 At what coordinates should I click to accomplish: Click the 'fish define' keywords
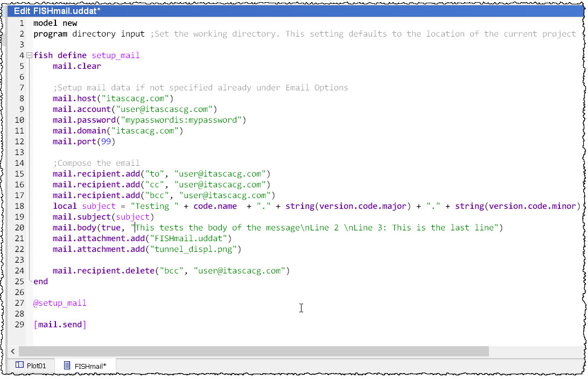pos(60,55)
